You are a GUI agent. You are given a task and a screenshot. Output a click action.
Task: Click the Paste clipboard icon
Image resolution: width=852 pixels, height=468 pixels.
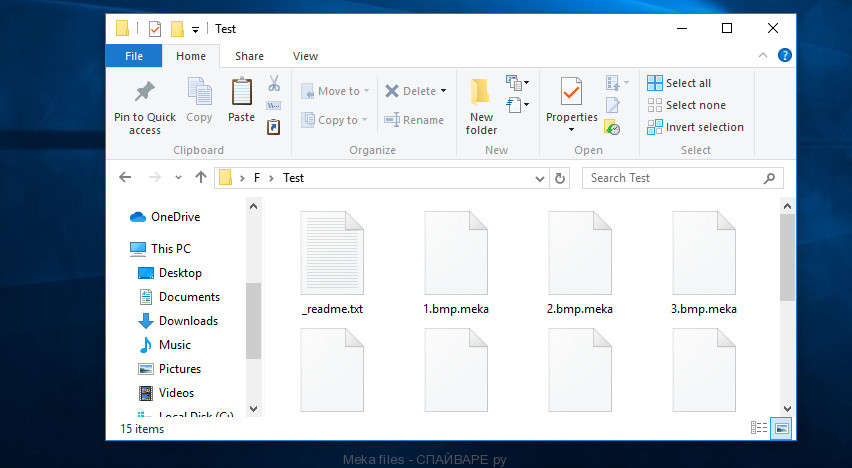point(241,91)
